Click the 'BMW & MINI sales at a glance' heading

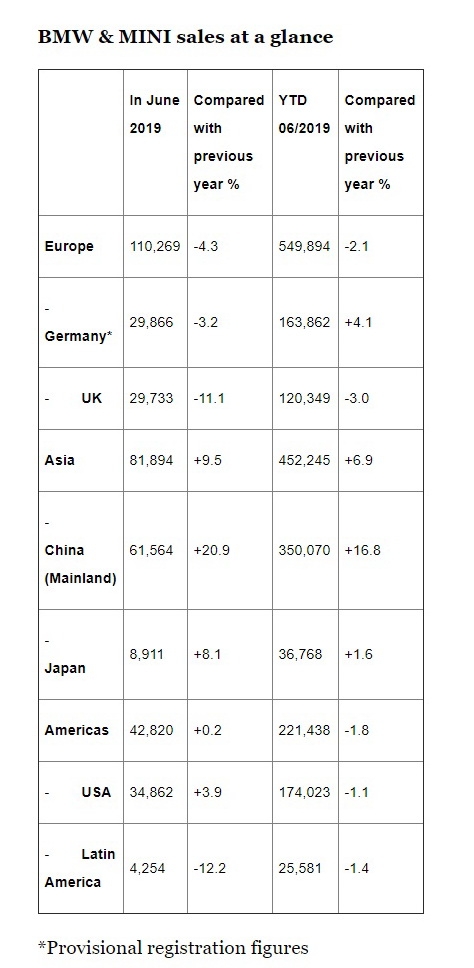[x=185, y=37]
